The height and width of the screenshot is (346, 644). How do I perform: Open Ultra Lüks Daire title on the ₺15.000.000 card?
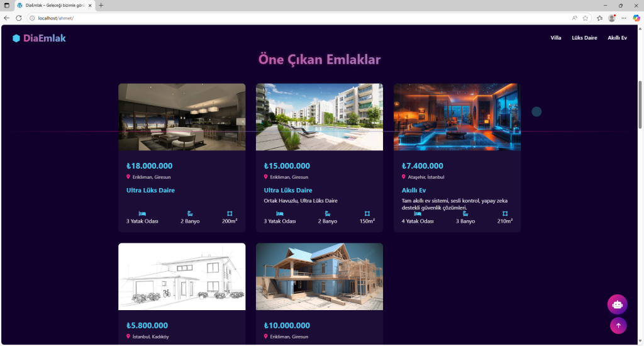click(x=288, y=190)
